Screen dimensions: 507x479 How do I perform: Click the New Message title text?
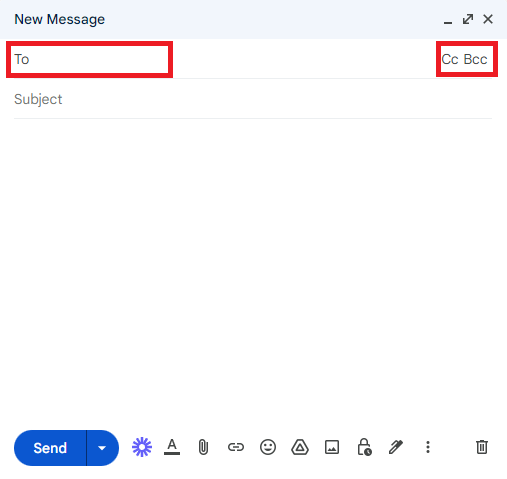click(60, 19)
